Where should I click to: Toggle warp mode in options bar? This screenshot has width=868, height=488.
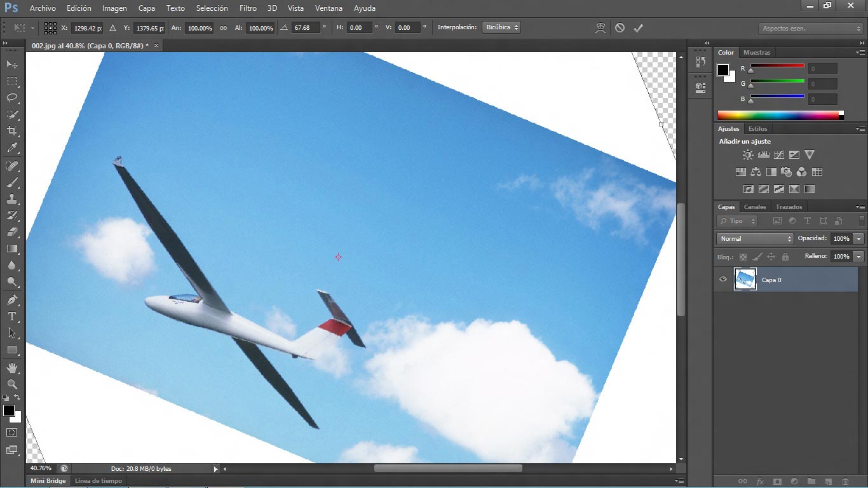point(600,28)
